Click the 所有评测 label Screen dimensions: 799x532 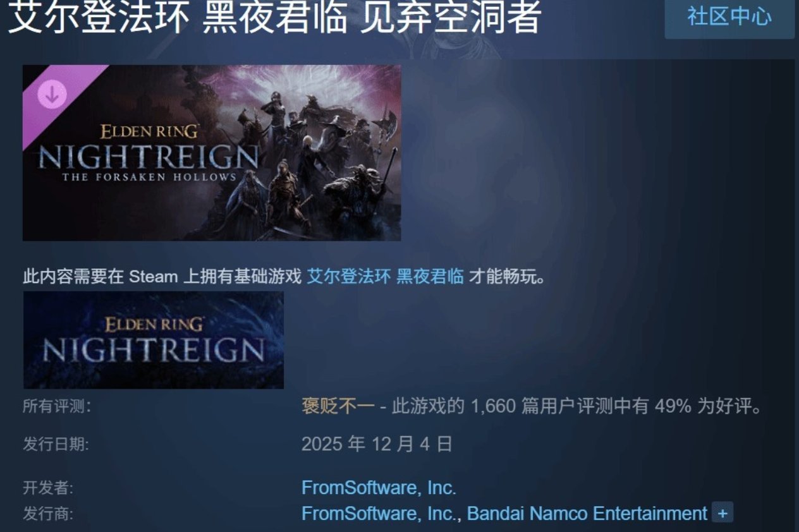[57, 407]
